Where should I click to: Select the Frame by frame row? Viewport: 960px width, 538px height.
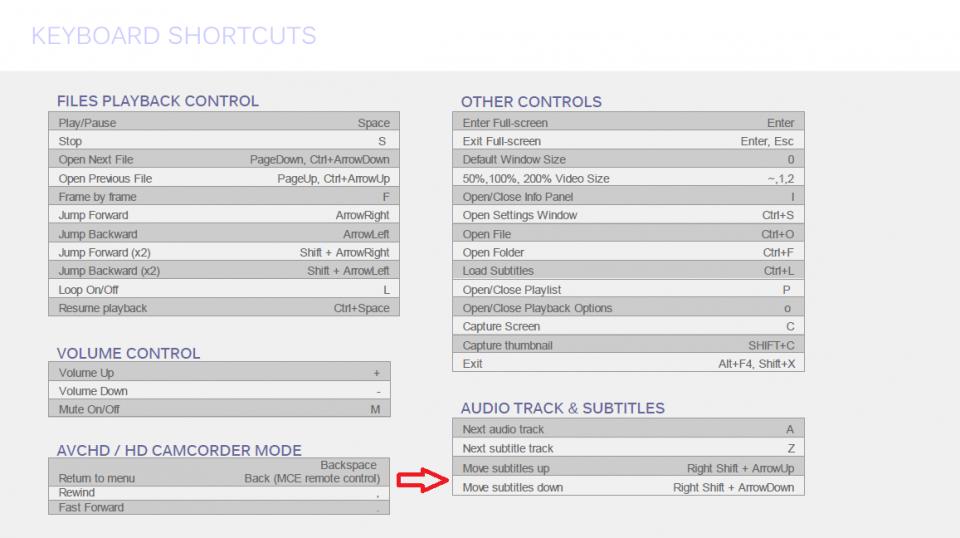(x=223, y=197)
